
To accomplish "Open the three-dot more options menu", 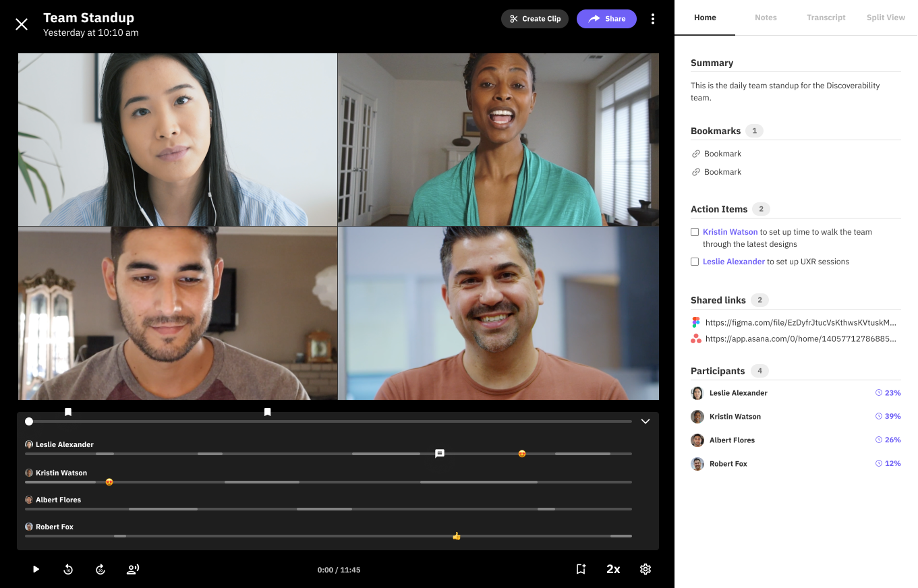I will [x=653, y=19].
